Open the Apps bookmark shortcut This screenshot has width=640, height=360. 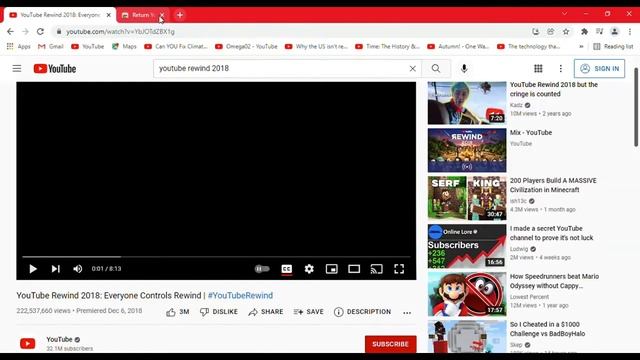click(19, 47)
